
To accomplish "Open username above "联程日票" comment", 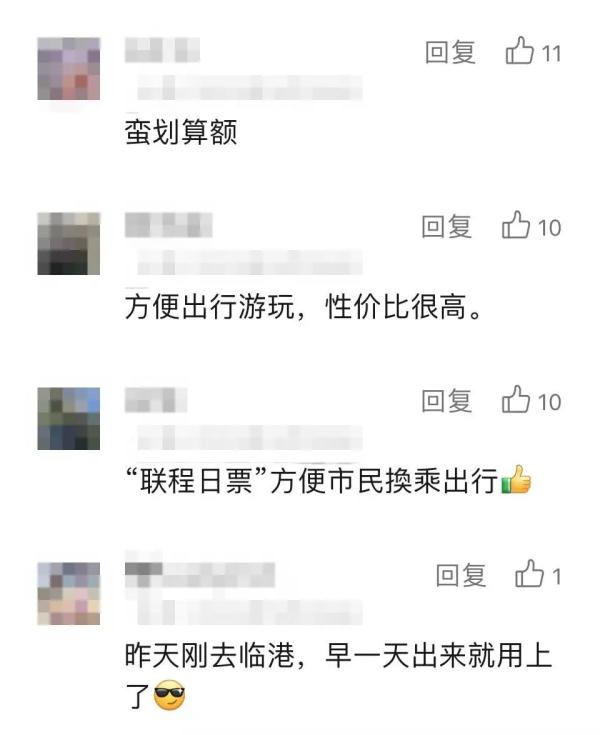I will 156,400.
